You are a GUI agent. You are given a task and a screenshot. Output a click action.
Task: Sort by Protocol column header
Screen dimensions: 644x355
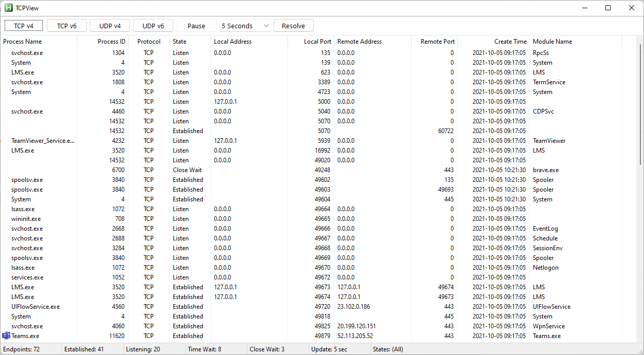click(x=149, y=42)
